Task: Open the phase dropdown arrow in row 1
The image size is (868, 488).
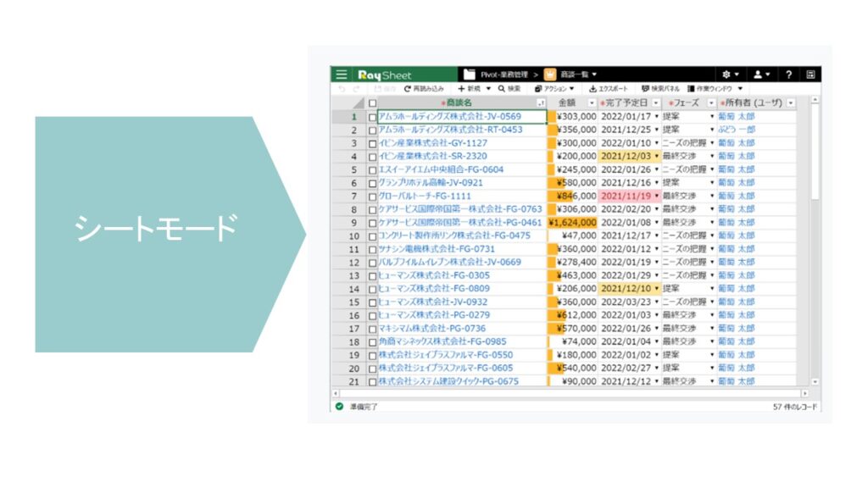Action: click(712, 117)
